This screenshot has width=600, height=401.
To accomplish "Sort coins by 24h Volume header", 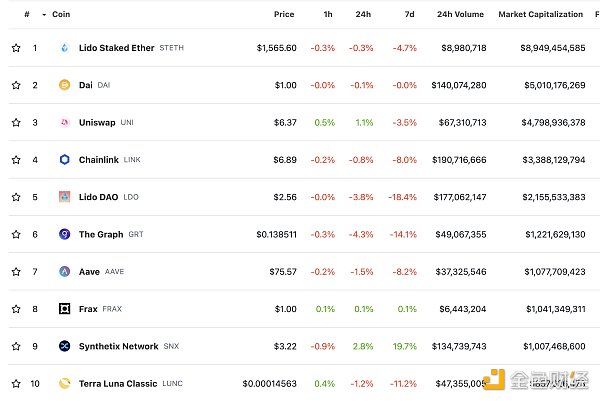I will pos(460,15).
